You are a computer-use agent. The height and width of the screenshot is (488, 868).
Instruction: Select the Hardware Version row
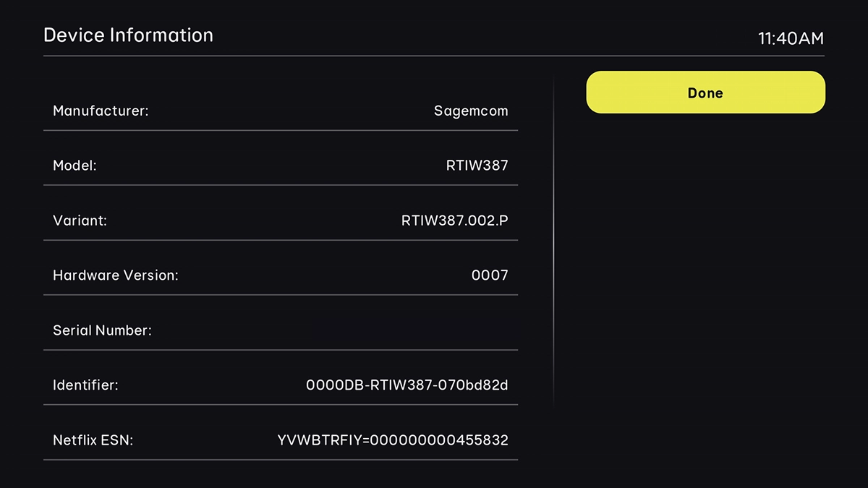pyautogui.click(x=281, y=275)
